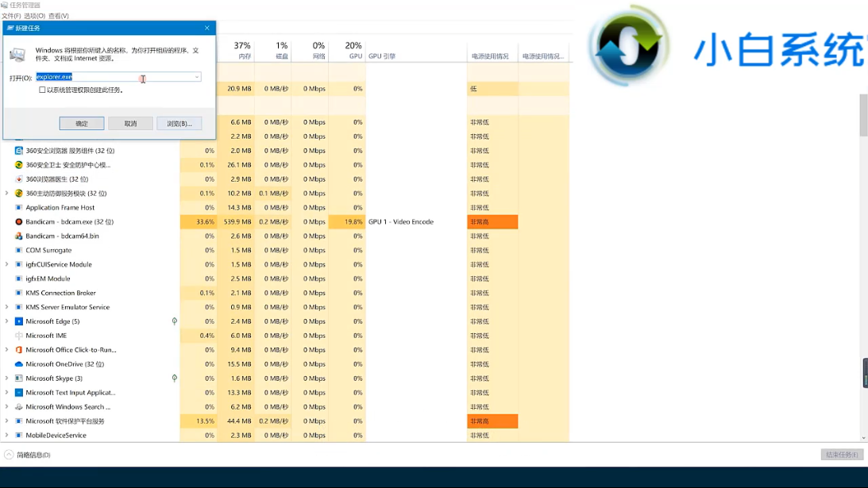The height and width of the screenshot is (488, 868).
Task: Open the 查看(V) menu
Action: pyautogui.click(x=59, y=16)
